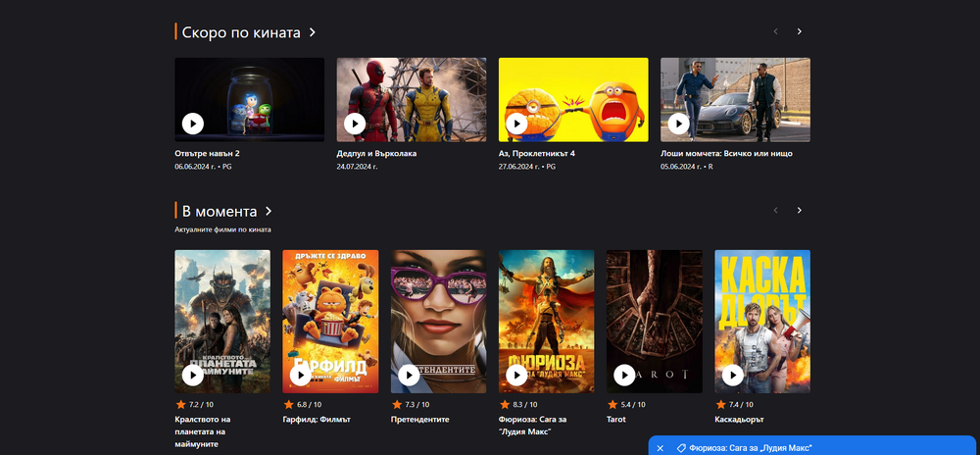980x455 pixels.
Task: Play the Лоши момчета trailer
Action: [678, 124]
